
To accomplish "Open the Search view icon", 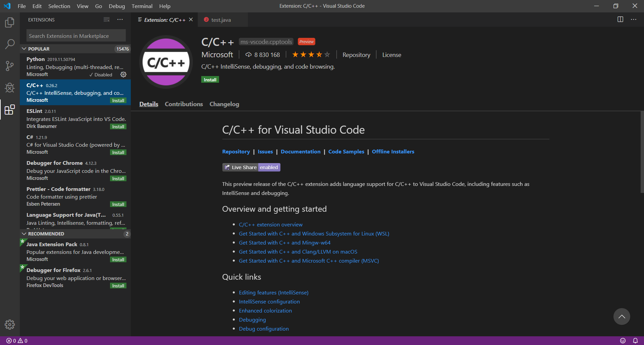I will pos(10,44).
